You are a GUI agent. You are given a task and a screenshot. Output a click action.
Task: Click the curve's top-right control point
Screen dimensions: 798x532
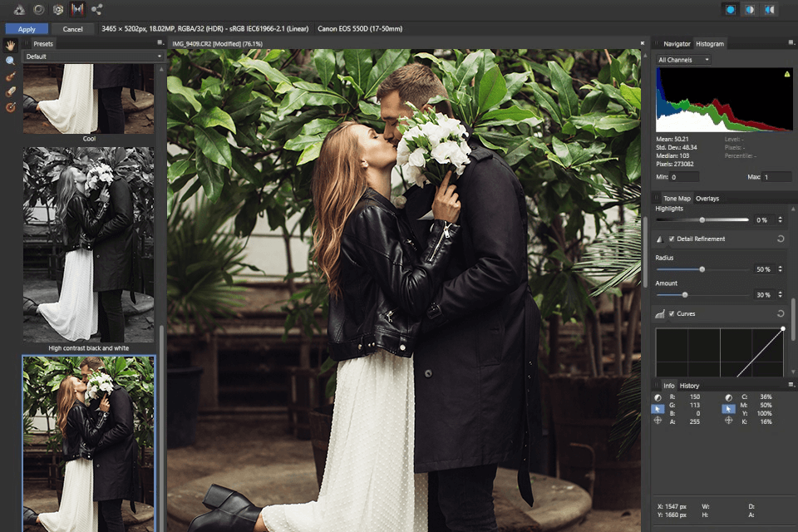coord(783,329)
